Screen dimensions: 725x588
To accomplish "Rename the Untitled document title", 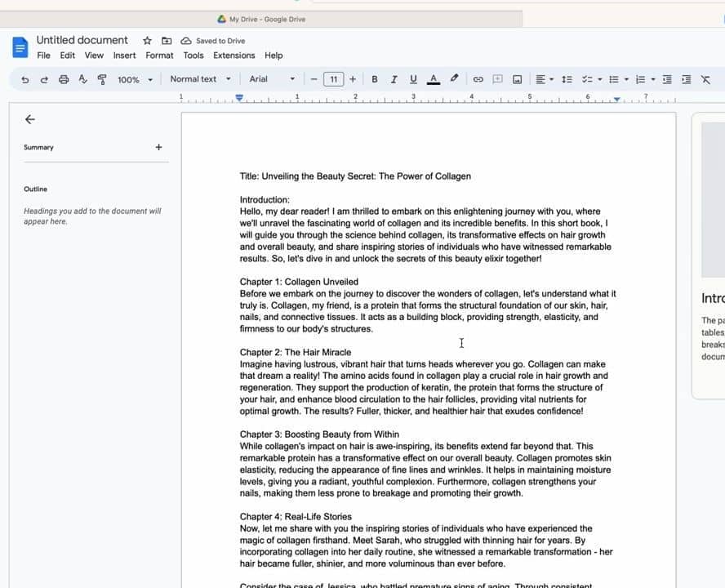I will (x=82, y=40).
